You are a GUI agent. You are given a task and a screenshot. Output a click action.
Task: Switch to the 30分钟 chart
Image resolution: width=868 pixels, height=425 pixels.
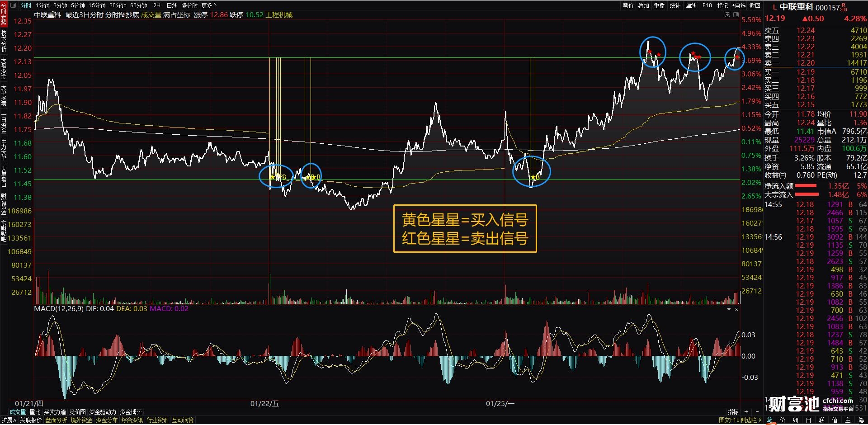(x=118, y=5)
